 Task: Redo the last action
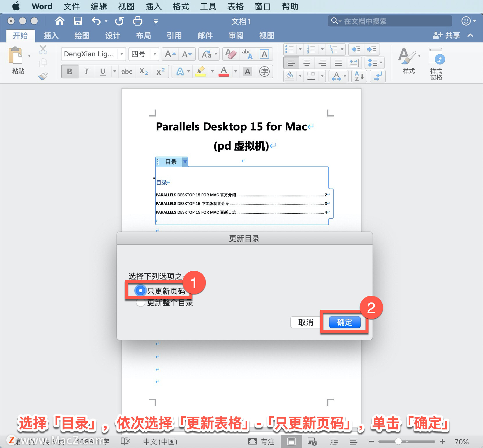click(x=119, y=21)
